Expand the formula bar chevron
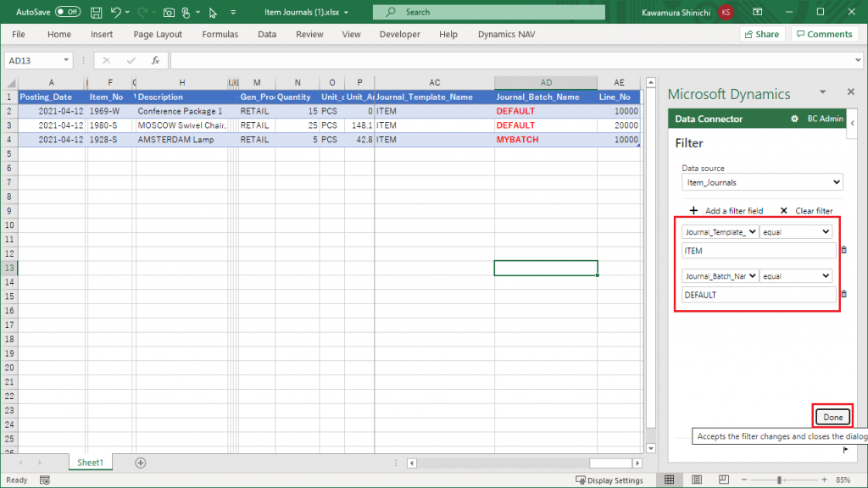The width and height of the screenshot is (868, 488). coord(858,60)
